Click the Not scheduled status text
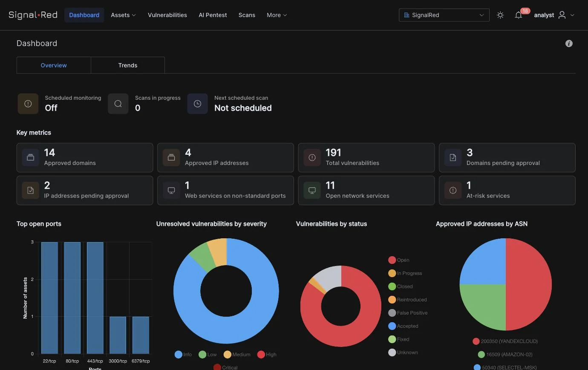The image size is (588, 370). coord(243,108)
